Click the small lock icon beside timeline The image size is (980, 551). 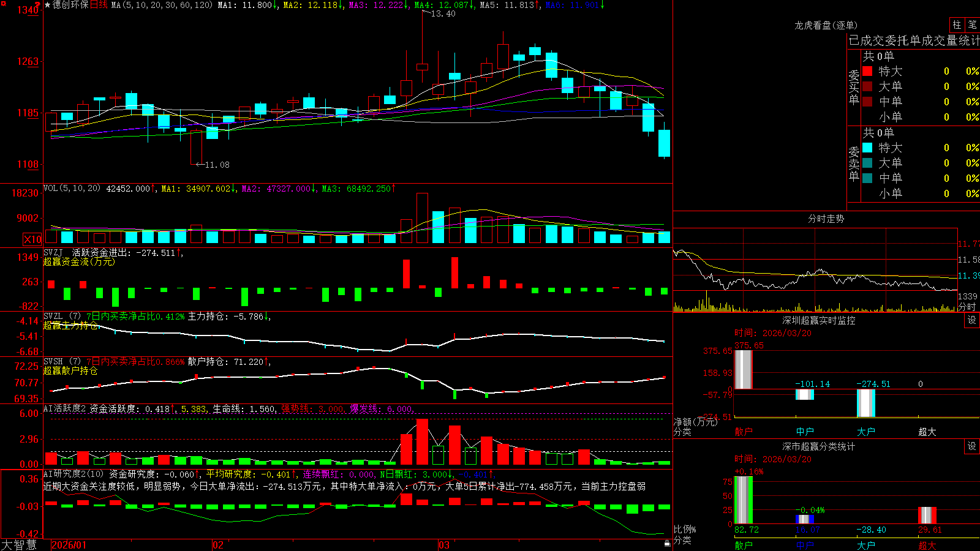668,543
